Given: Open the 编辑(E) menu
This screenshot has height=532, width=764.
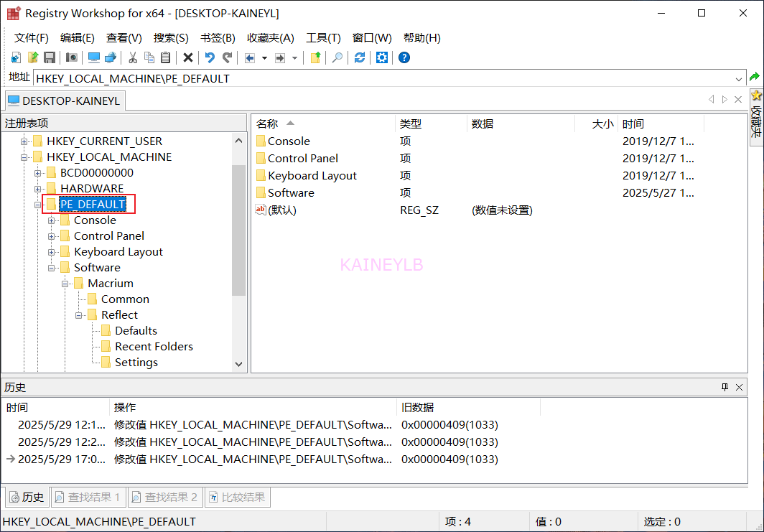Looking at the screenshot, I should click(x=77, y=38).
